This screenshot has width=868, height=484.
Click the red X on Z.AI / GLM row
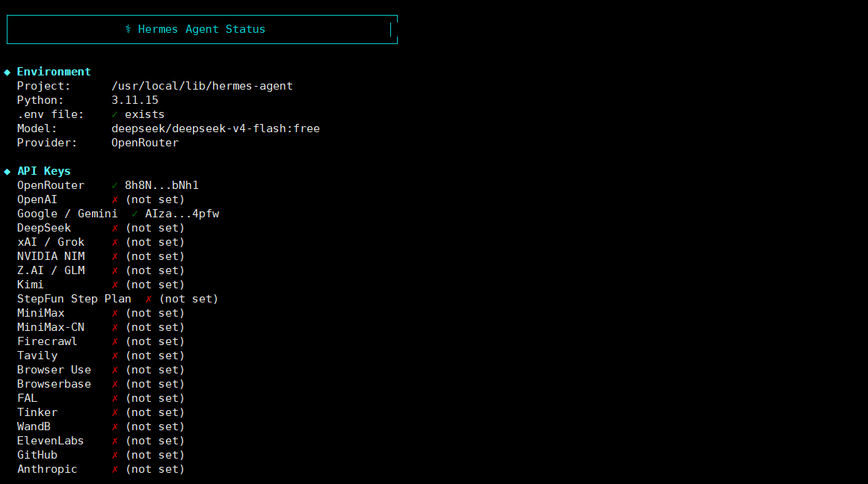[x=115, y=270]
